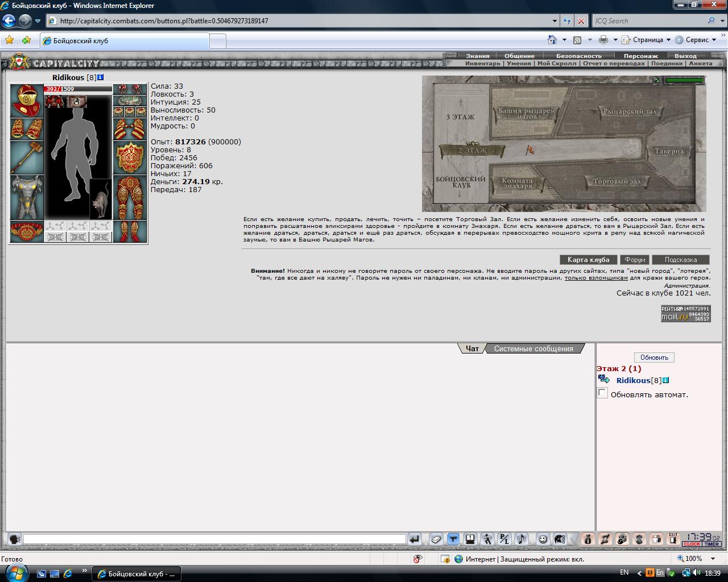
Task: Click the Ridikous name in the room list
Action: (633, 380)
